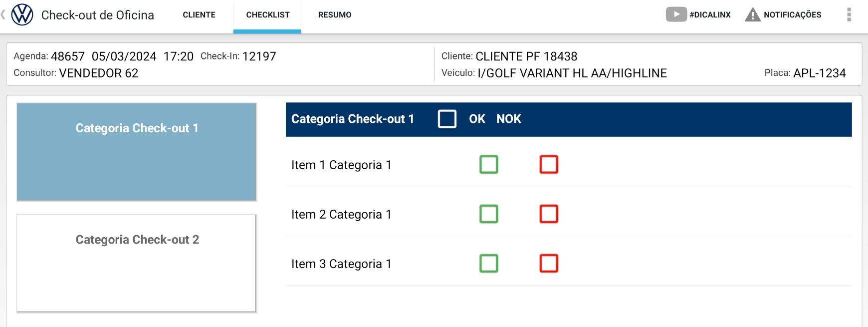Switch to the Cliente tab

[x=199, y=15]
